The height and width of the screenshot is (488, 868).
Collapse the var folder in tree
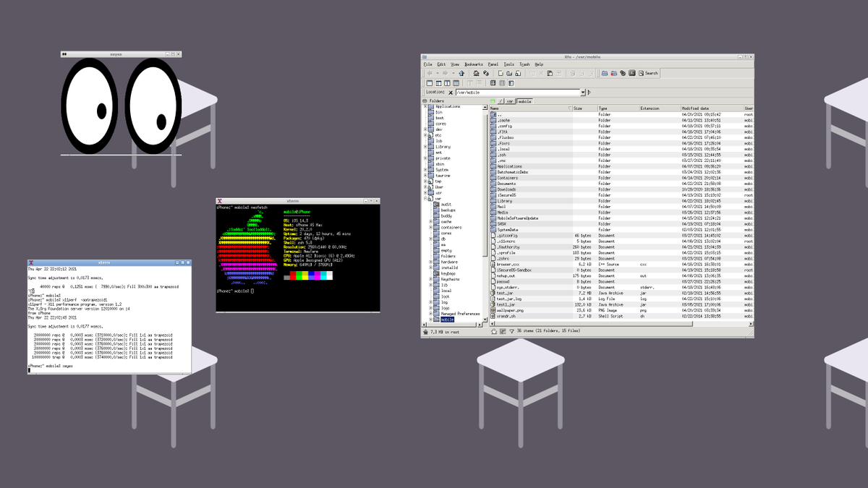425,199
